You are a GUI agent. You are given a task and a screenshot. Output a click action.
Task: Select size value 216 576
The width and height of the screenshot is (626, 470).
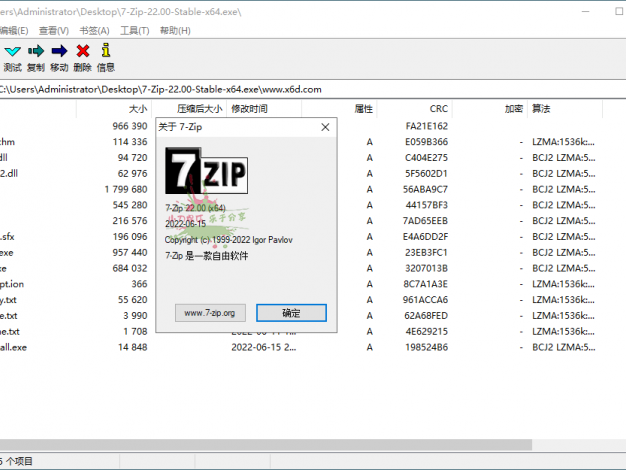click(130, 221)
